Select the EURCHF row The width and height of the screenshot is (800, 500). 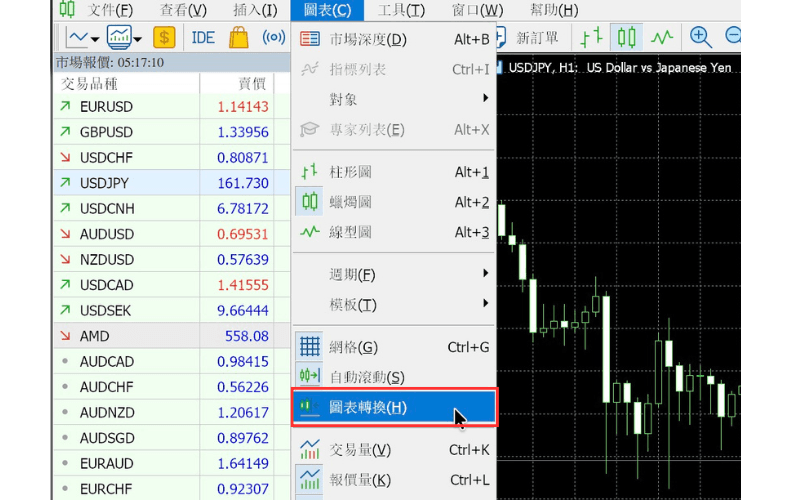point(172,488)
